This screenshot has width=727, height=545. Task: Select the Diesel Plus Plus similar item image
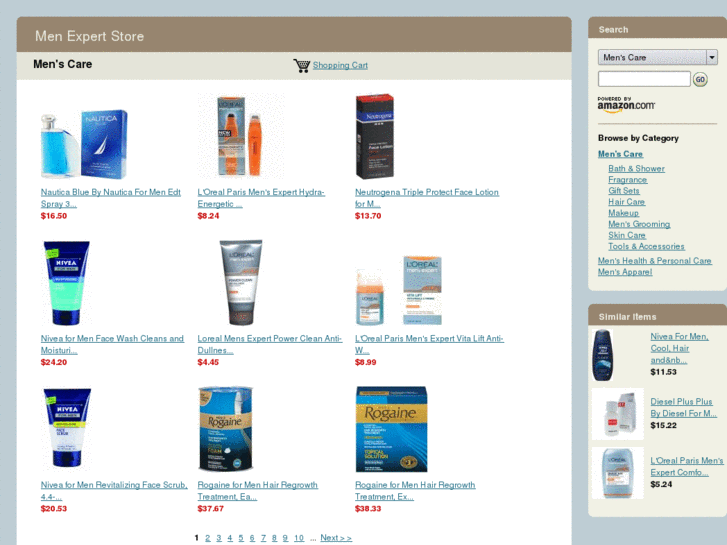618,414
